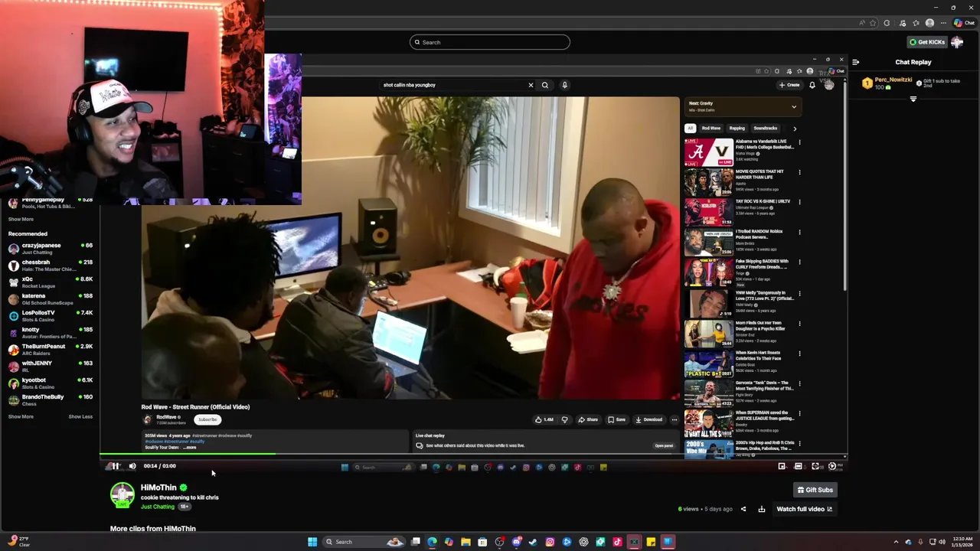This screenshot has width=980, height=551.
Task: Show hidden system tray icons
Action: click(x=896, y=542)
